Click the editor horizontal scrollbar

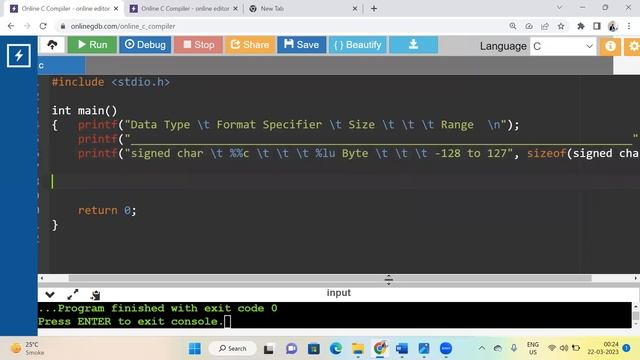click(330, 278)
